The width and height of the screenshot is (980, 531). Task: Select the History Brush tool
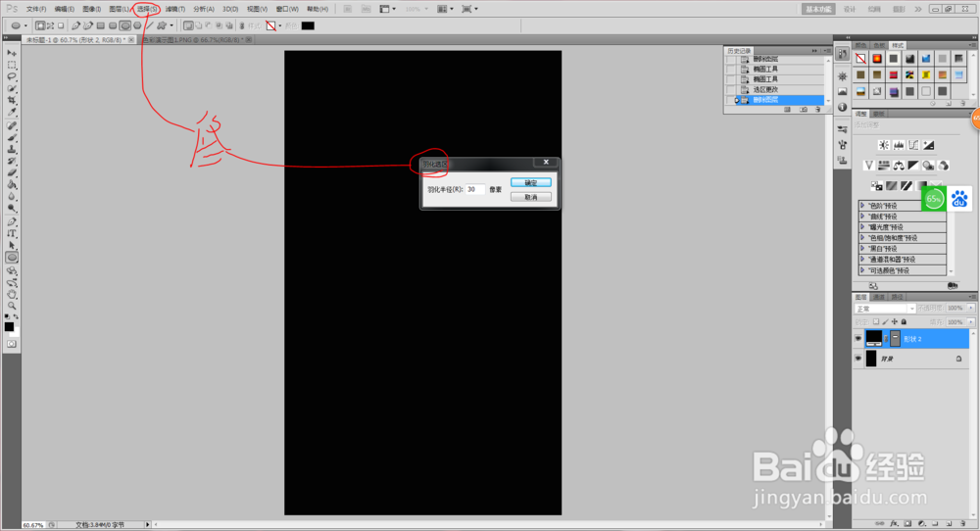[12, 162]
